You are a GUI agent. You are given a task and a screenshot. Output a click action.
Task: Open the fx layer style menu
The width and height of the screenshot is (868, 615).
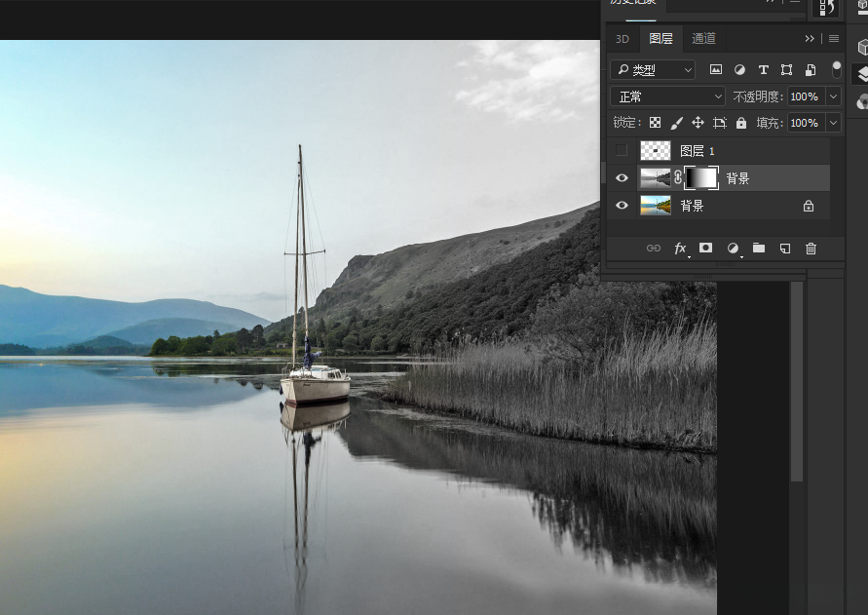680,249
